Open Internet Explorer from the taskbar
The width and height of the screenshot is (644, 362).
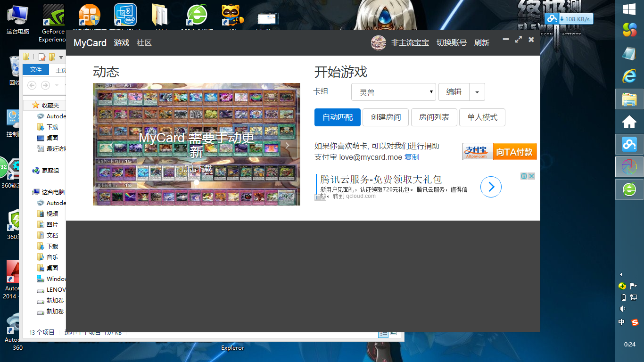(x=629, y=75)
